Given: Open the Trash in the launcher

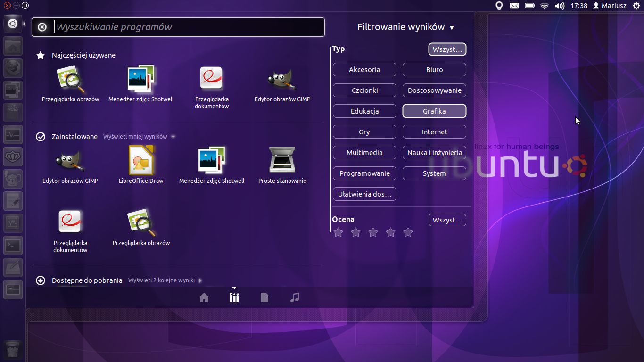Looking at the screenshot, I should (13, 349).
